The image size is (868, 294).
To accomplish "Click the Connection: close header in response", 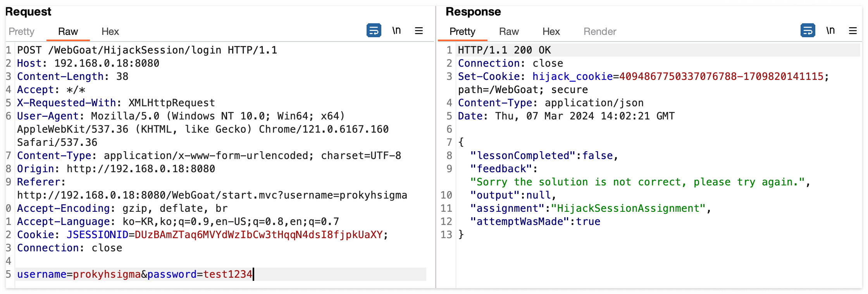I will (x=511, y=63).
